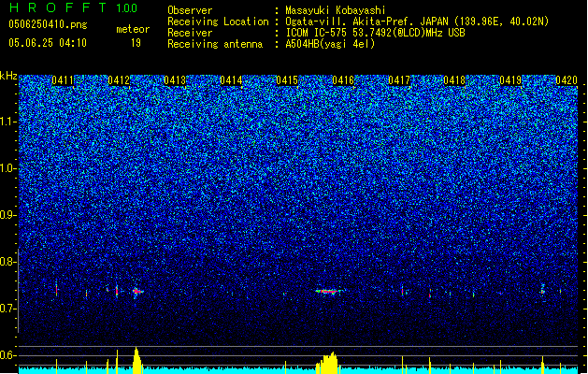588x374 pixels.
Task: Click the 0.9 kHz frequency tick label
Action: [x=8, y=215]
